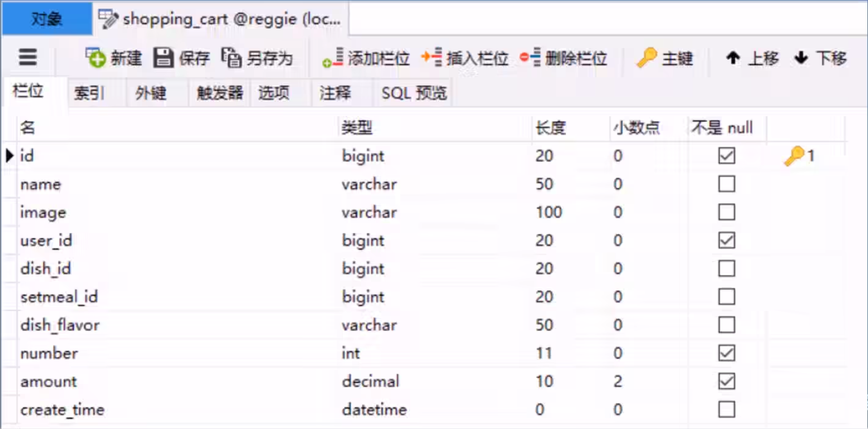Select the number field name cell
The height and width of the screenshot is (429, 868).
(x=177, y=353)
